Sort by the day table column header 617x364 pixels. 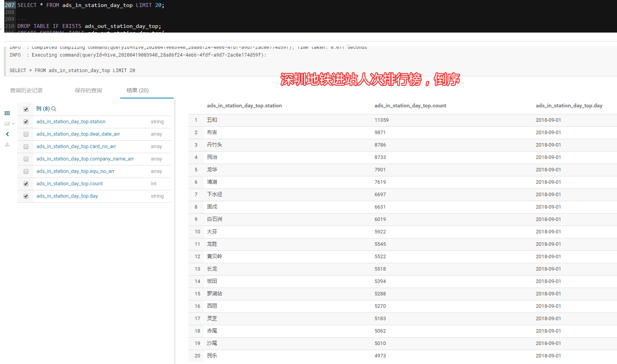[569, 105]
